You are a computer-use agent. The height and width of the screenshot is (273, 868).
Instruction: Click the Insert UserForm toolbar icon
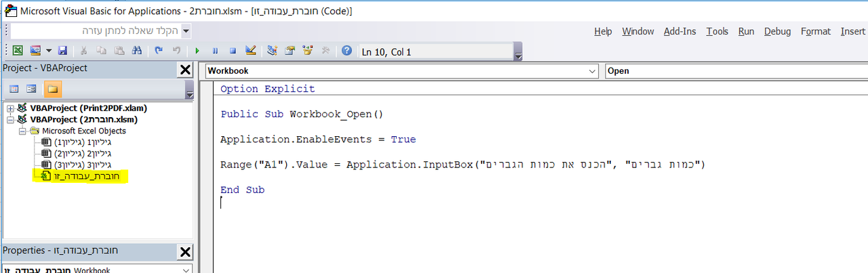[35, 51]
